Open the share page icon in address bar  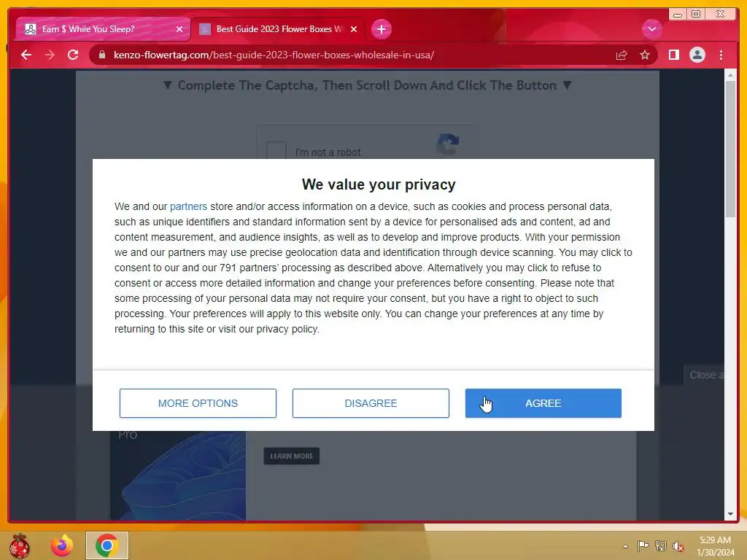622,55
